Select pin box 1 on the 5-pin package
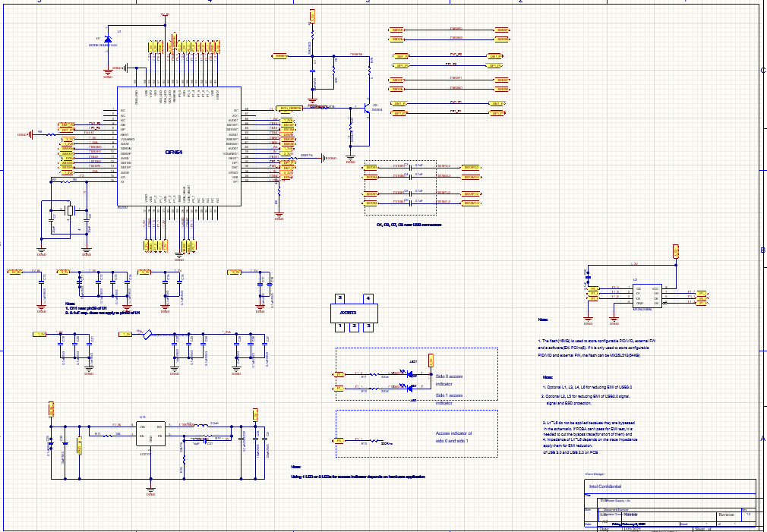The height and width of the screenshot is (532, 767). 339,326
